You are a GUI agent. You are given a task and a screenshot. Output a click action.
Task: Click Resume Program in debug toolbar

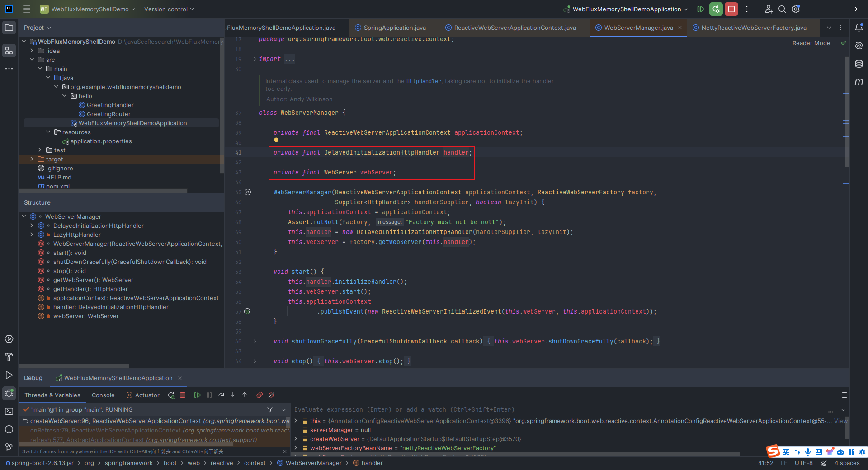tap(198, 395)
